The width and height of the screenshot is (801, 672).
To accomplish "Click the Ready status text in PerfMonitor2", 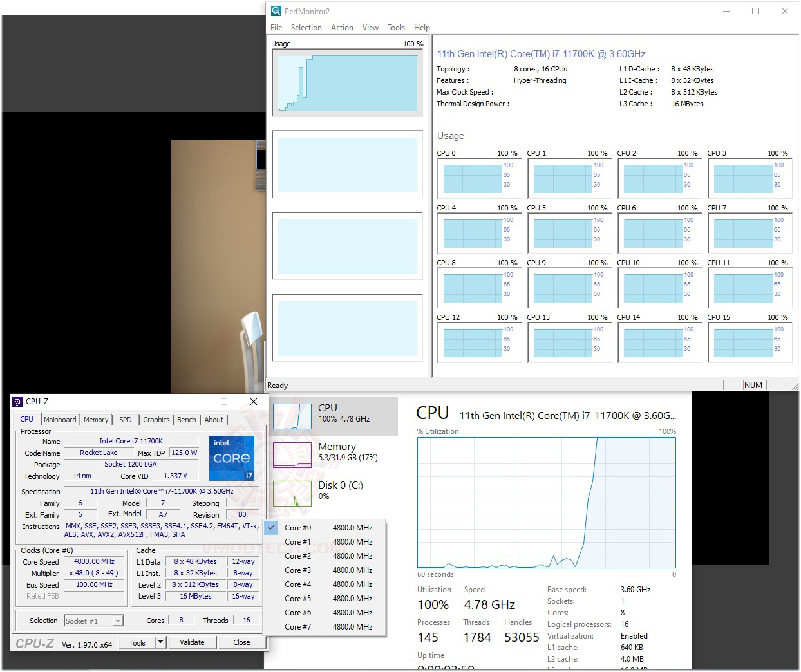I will click(x=278, y=386).
